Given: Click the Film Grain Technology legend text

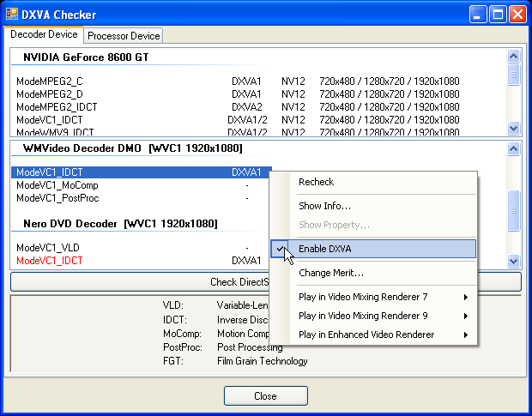Looking at the screenshot, I should click(x=263, y=361).
